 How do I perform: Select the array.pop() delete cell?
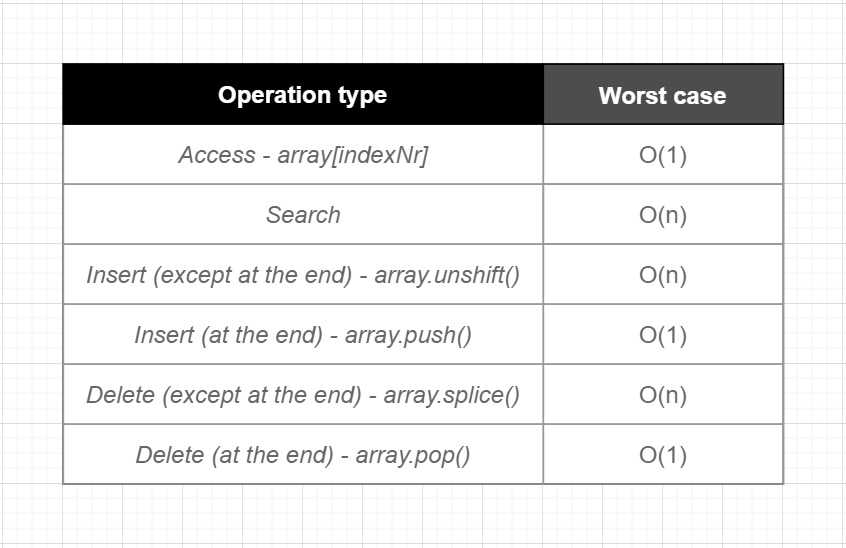pyautogui.click(x=303, y=454)
